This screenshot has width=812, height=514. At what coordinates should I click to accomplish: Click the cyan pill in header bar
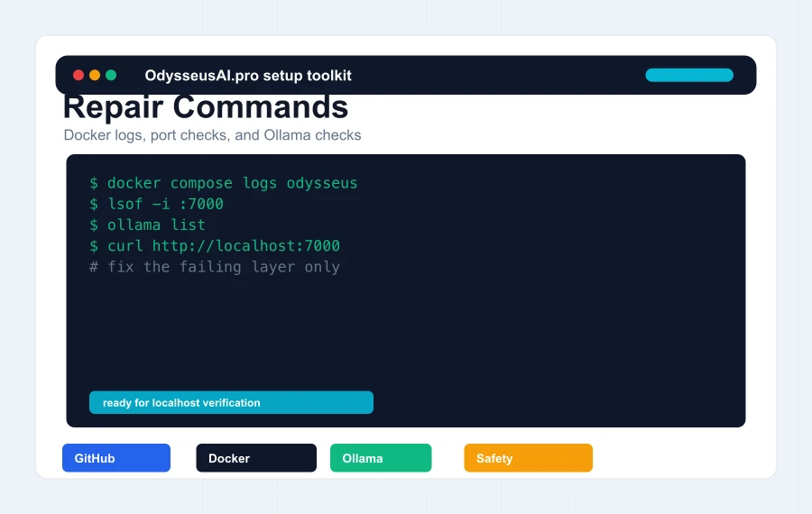689,75
